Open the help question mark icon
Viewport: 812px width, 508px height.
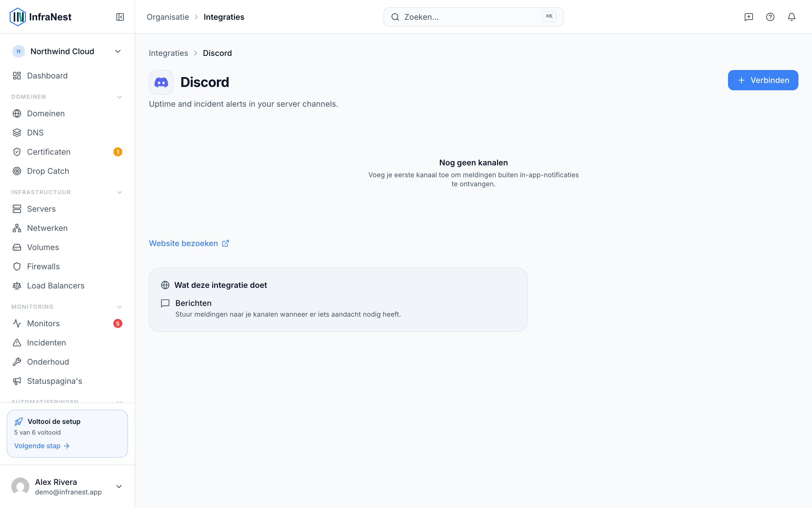[770, 17]
